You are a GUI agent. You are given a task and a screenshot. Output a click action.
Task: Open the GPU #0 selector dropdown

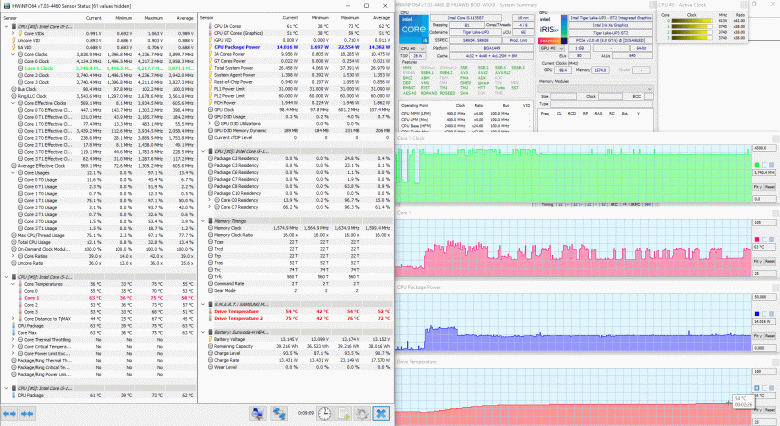pyautogui.click(x=552, y=49)
